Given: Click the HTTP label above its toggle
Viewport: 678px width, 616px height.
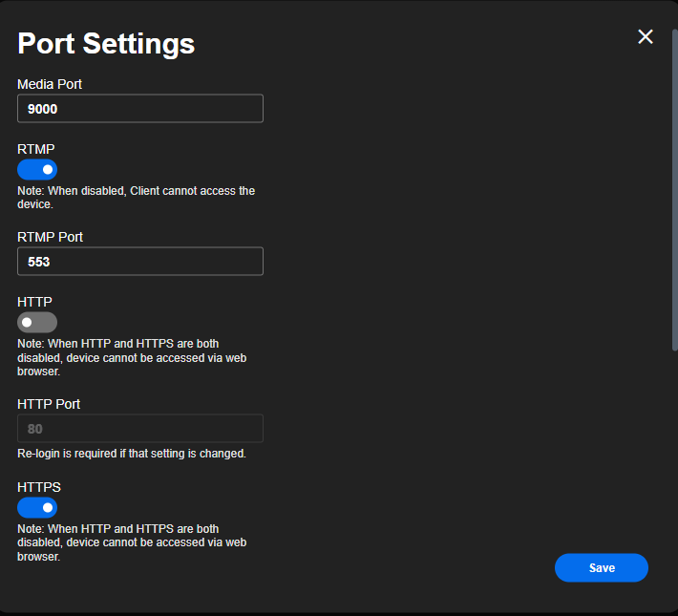Looking at the screenshot, I should point(34,302).
